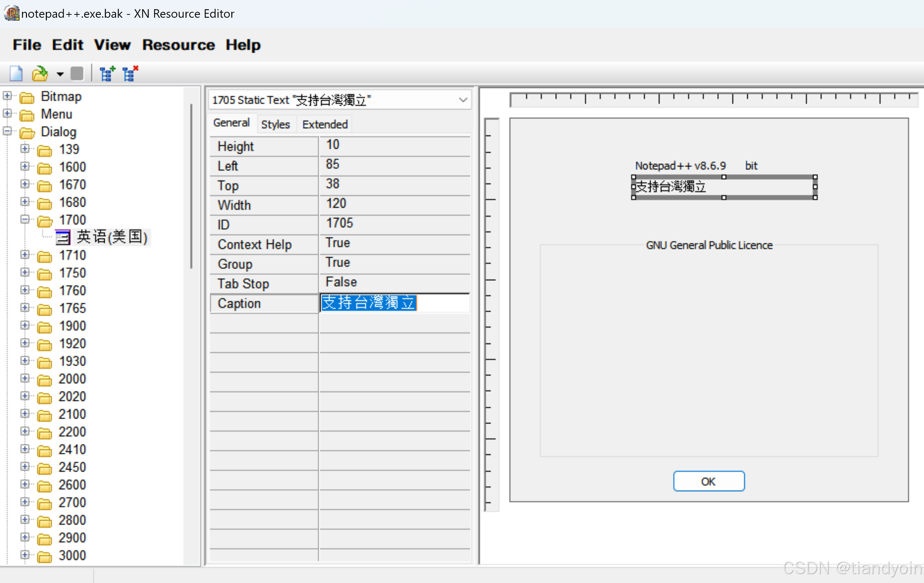
Task: Click the folder icon of 2100
Action: click(44, 415)
